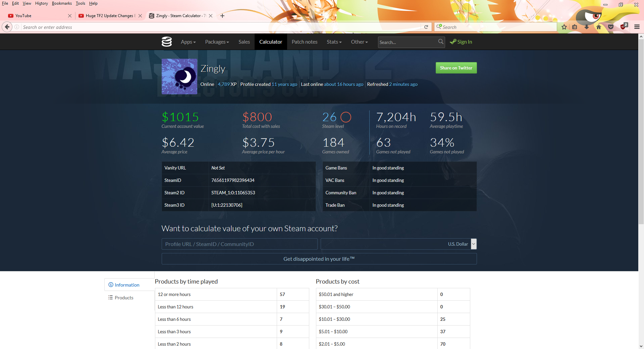
Task: Close the Zingly Steam Calculator tab
Action: click(x=211, y=16)
